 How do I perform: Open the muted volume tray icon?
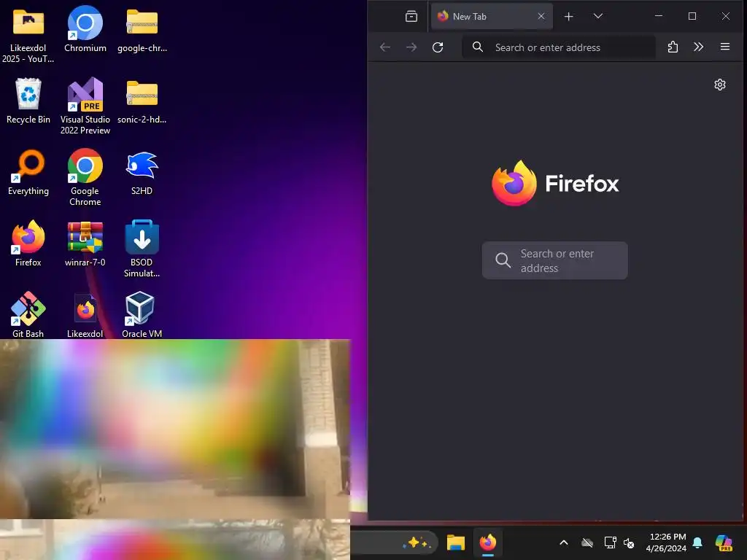pos(629,542)
